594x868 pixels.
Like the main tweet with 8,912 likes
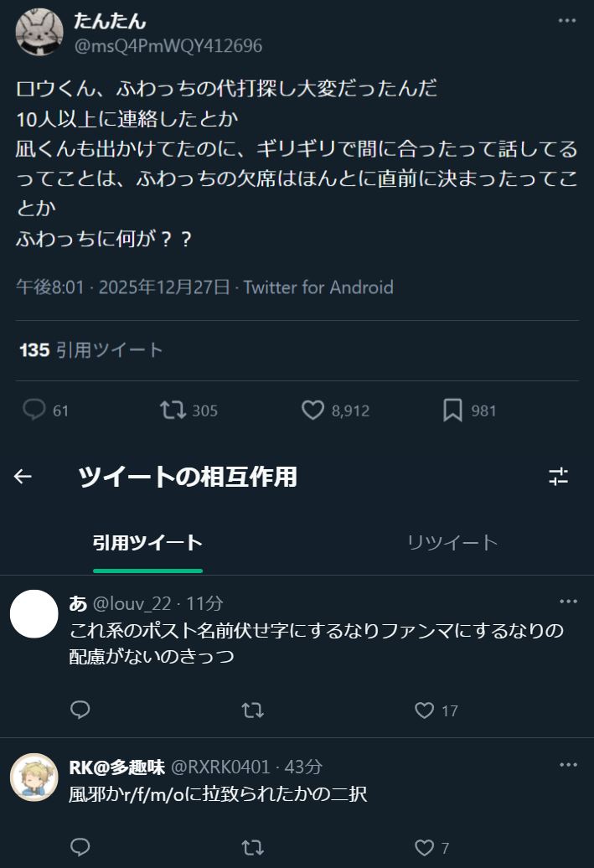tap(312, 411)
